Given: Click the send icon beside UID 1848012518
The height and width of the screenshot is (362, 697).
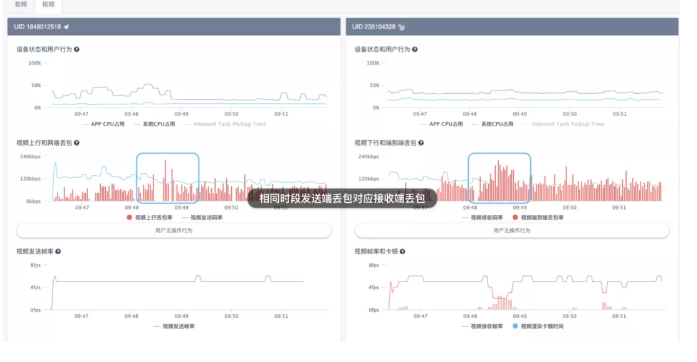Looking at the screenshot, I should coord(66,27).
